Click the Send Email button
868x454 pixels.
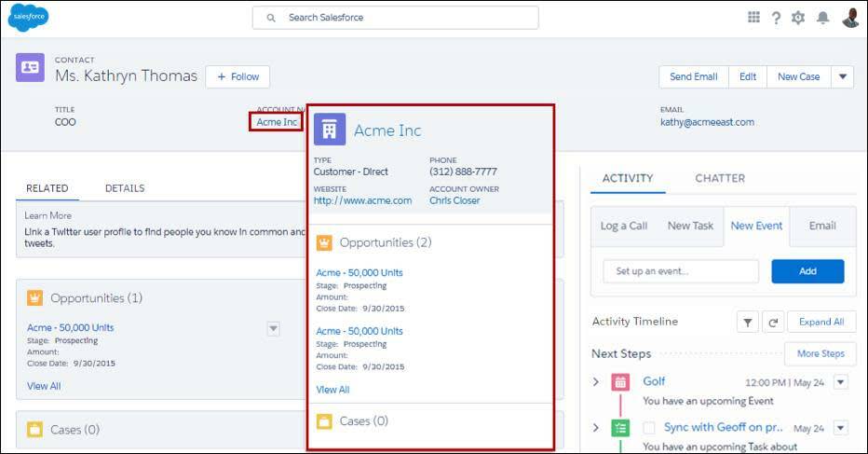click(694, 77)
